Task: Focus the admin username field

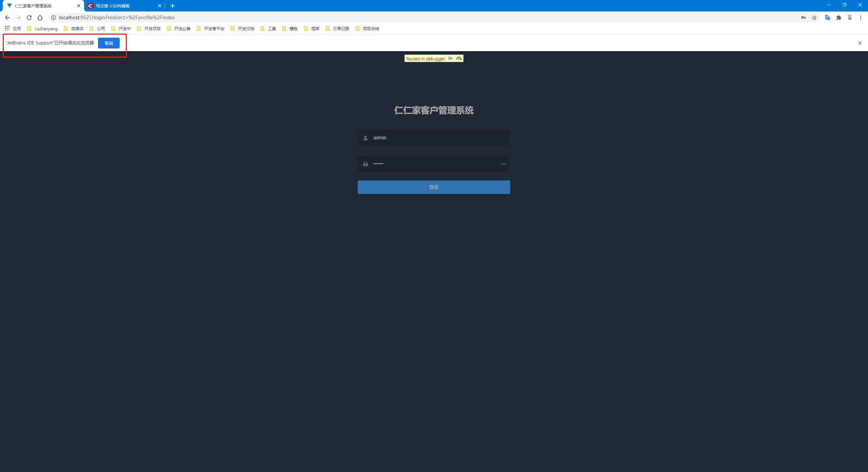Action: click(x=437, y=138)
